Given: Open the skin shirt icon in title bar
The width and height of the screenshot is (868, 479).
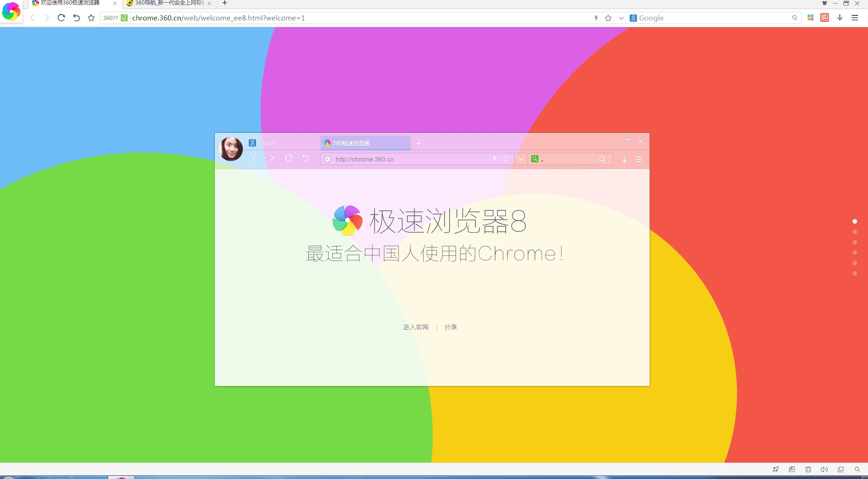Looking at the screenshot, I should [824, 3].
